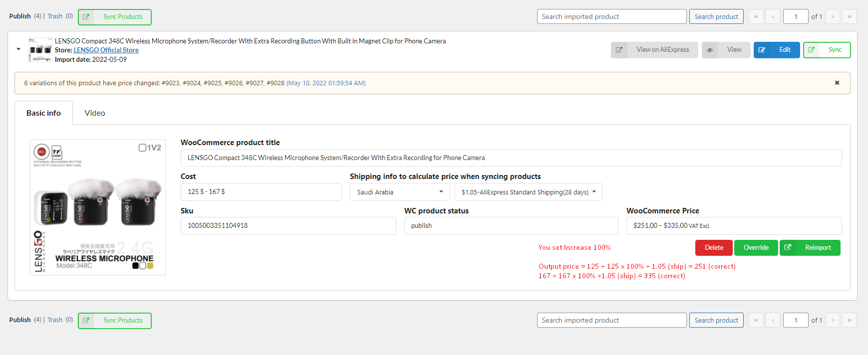868x355 pixels.
Task: Click the green Override button
Action: [x=756, y=248]
